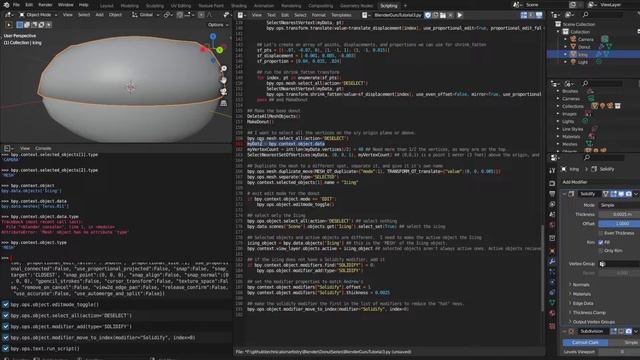Click the pan hand icon in 3D viewport
640x360 pixels.
click(224, 80)
